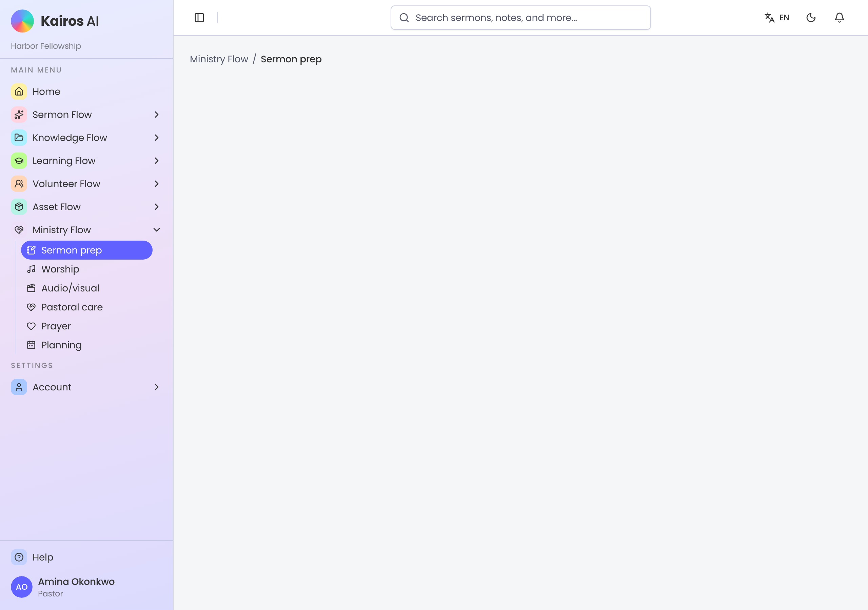
Task: Open the language translate icon
Action: click(x=769, y=18)
